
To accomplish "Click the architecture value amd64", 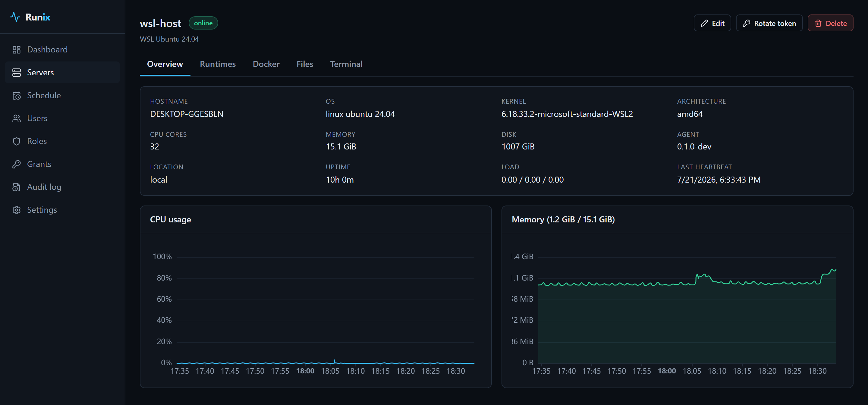I will point(690,114).
